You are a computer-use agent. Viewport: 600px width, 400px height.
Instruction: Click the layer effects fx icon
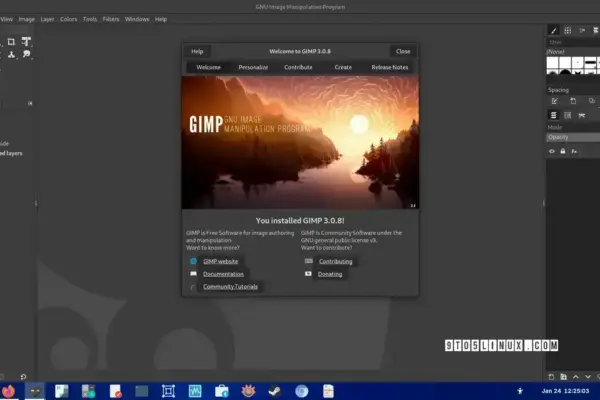click(574, 151)
